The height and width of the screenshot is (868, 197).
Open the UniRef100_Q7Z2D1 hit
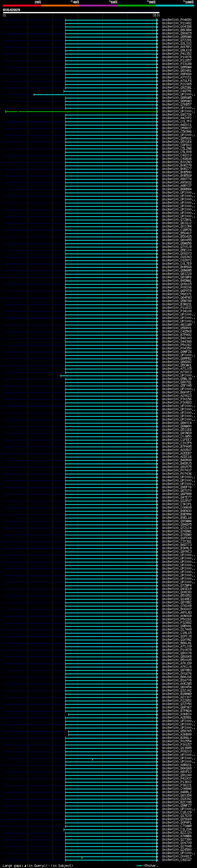click(x=176, y=40)
